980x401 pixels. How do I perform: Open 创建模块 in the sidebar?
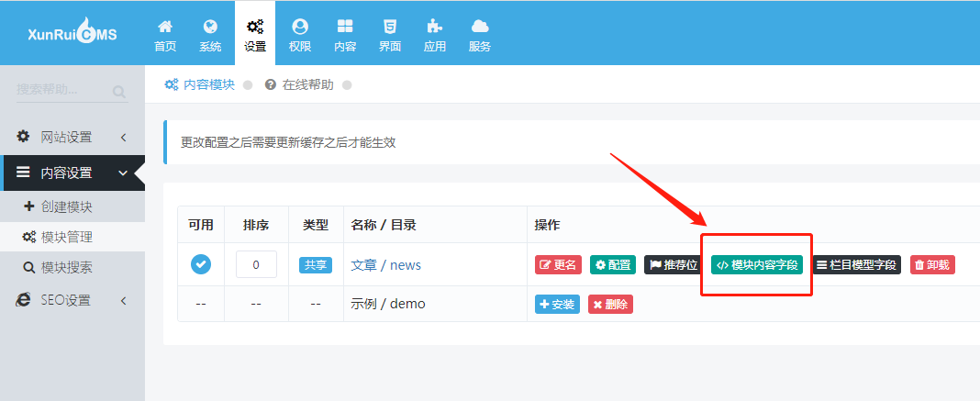point(66,206)
